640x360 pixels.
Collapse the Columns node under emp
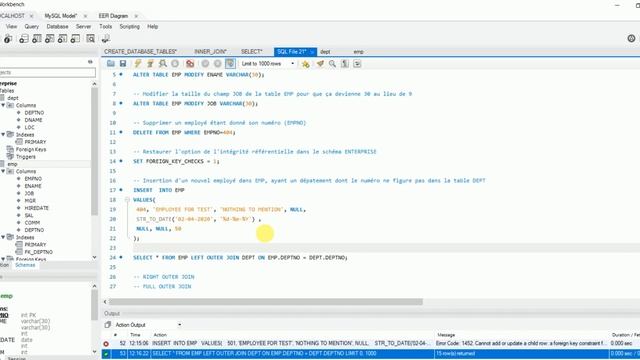coord(3,171)
